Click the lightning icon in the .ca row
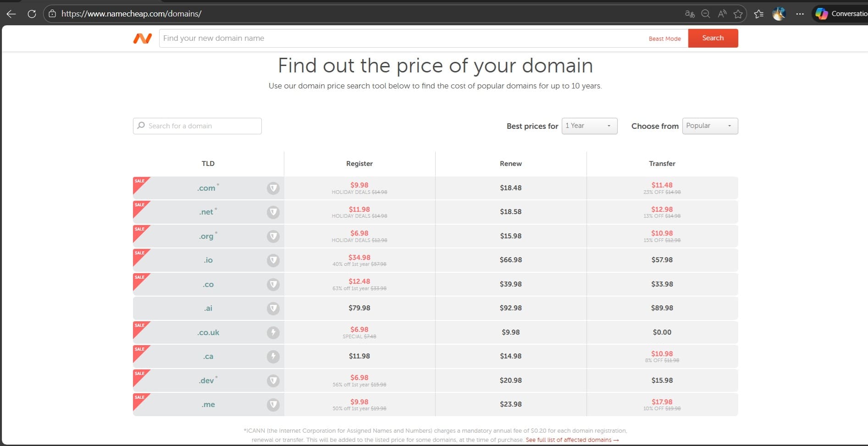This screenshot has width=868, height=446. 273,356
